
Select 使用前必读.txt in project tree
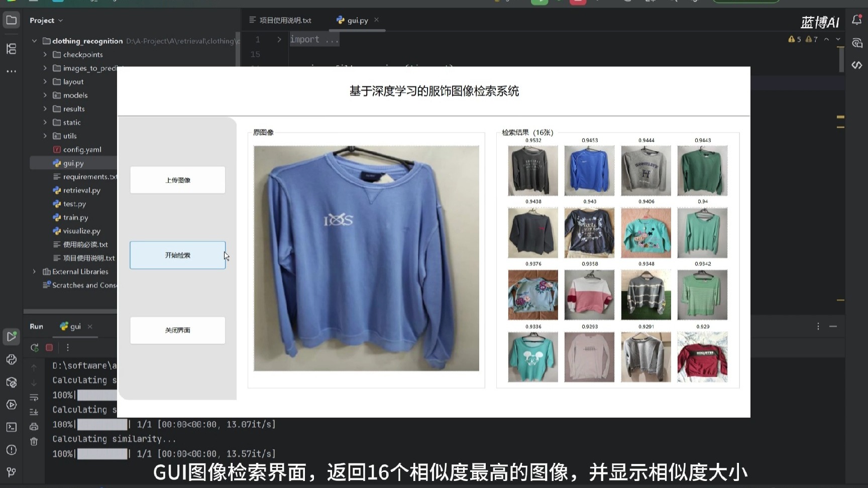pyautogui.click(x=80, y=245)
